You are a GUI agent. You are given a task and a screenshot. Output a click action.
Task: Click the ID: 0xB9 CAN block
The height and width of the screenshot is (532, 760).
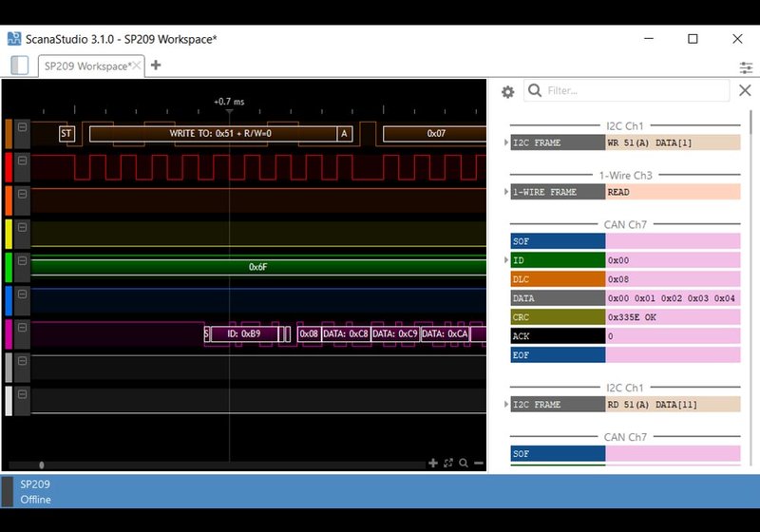(244, 333)
